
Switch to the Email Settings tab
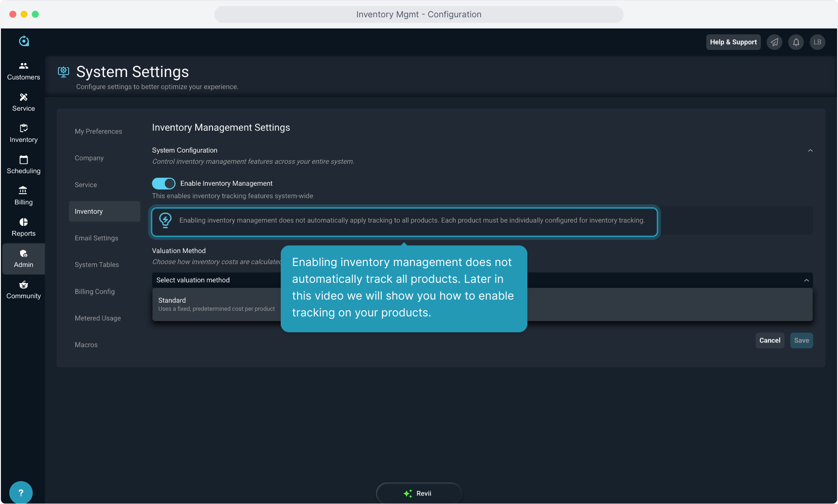click(96, 238)
